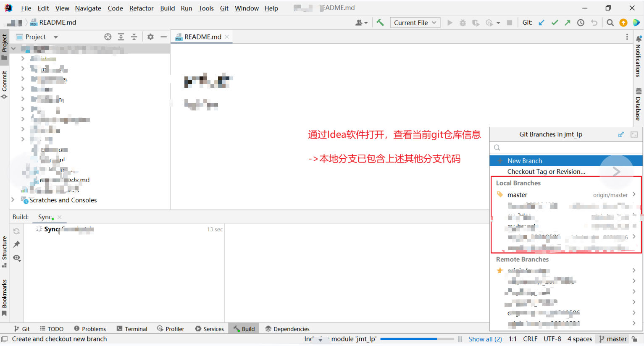Click the indexing progress bar for module jmt_lp
This screenshot has height=346, width=644.
[418, 339]
